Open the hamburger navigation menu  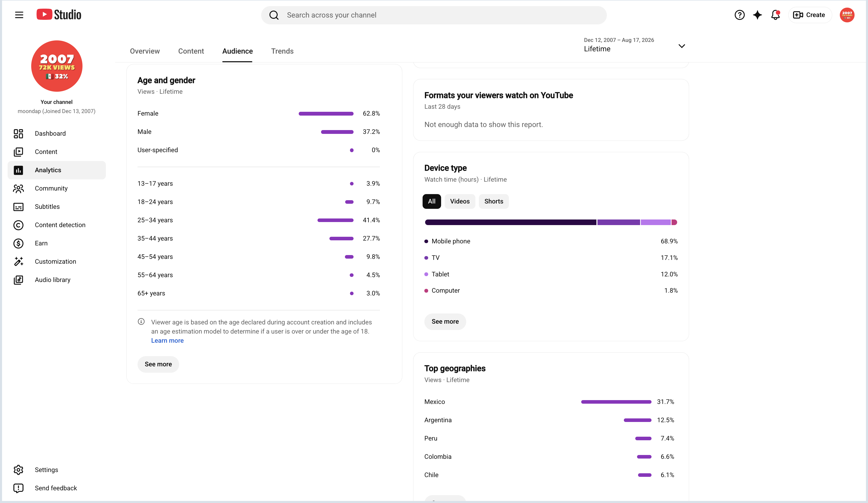(19, 15)
